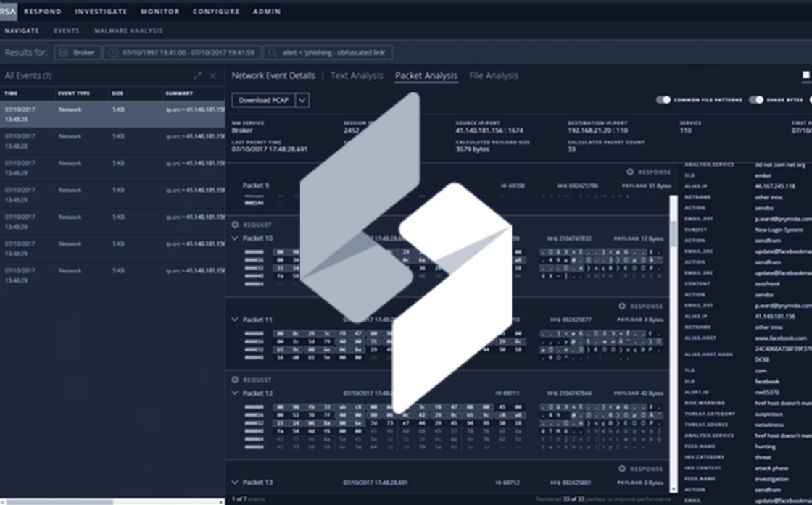Screen dimensions: 812x505
Task: Click the Request gear icon above Packet 12
Action: click(x=234, y=379)
